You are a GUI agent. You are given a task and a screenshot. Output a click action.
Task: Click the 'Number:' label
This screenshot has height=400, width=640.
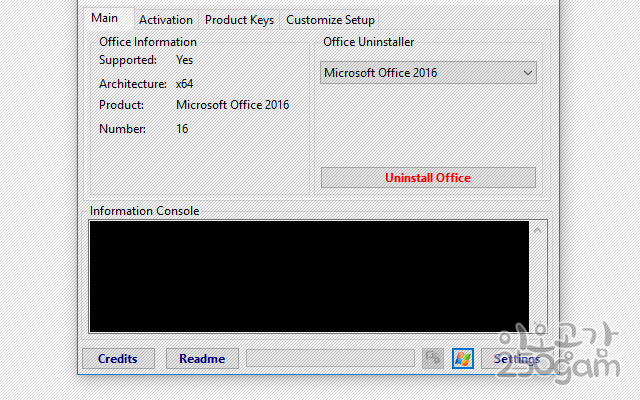pyautogui.click(x=122, y=129)
